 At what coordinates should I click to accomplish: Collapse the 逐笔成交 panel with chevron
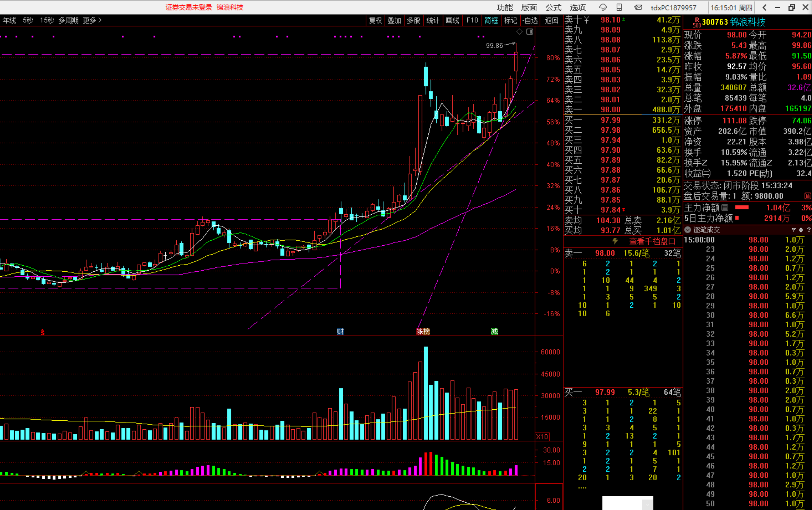pyautogui.click(x=688, y=230)
